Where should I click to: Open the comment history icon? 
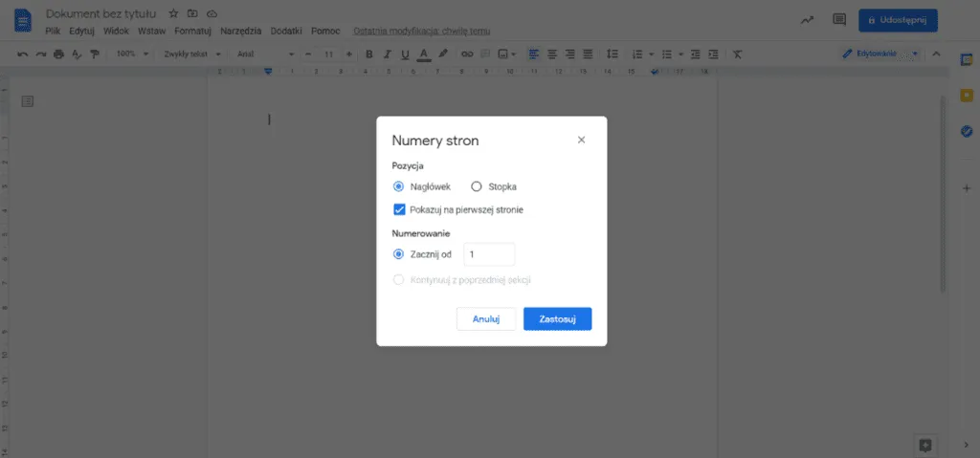pyautogui.click(x=839, y=19)
